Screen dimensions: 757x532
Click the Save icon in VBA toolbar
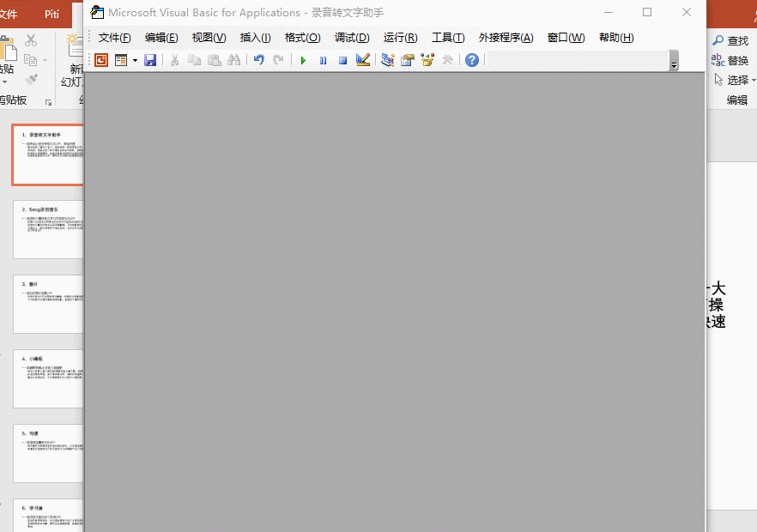click(x=150, y=60)
